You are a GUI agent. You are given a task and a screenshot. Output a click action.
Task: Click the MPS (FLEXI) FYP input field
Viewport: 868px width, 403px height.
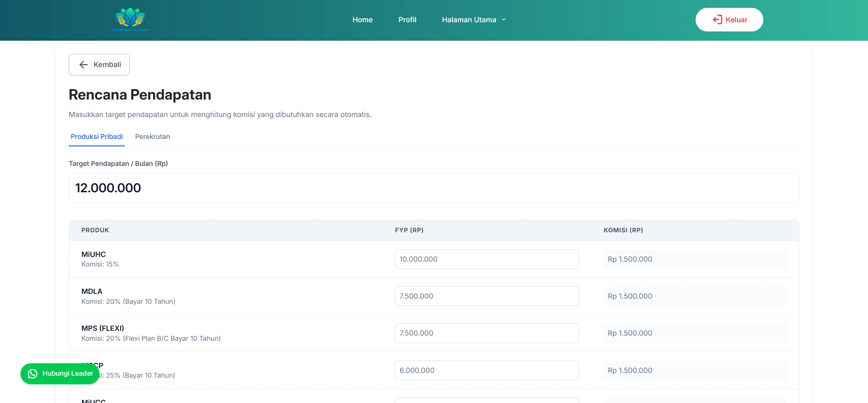pyautogui.click(x=486, y=333)
